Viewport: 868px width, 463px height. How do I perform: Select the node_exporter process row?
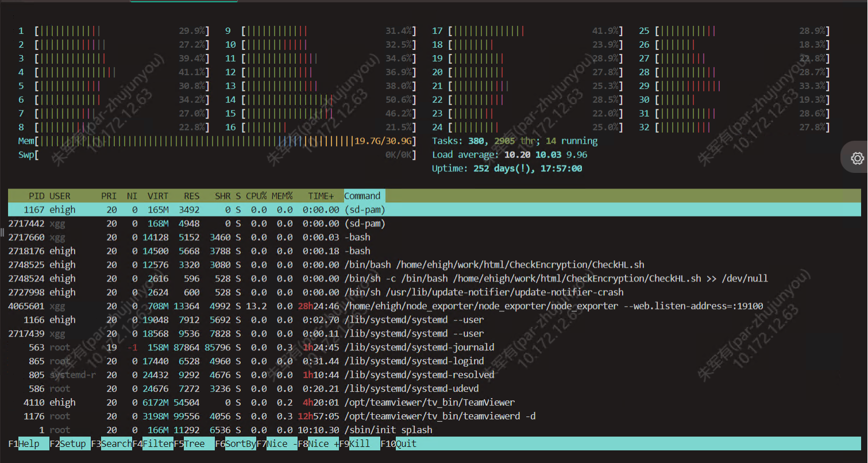(434, 306)
